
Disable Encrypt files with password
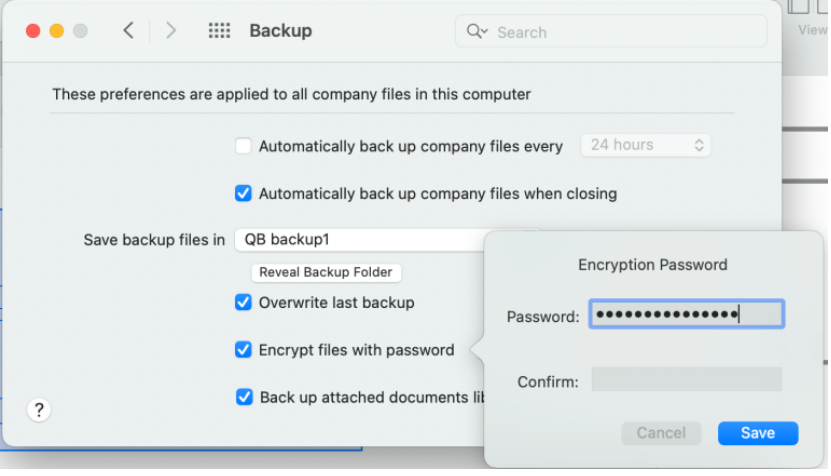pyautogui.click(x=243, y=350)
